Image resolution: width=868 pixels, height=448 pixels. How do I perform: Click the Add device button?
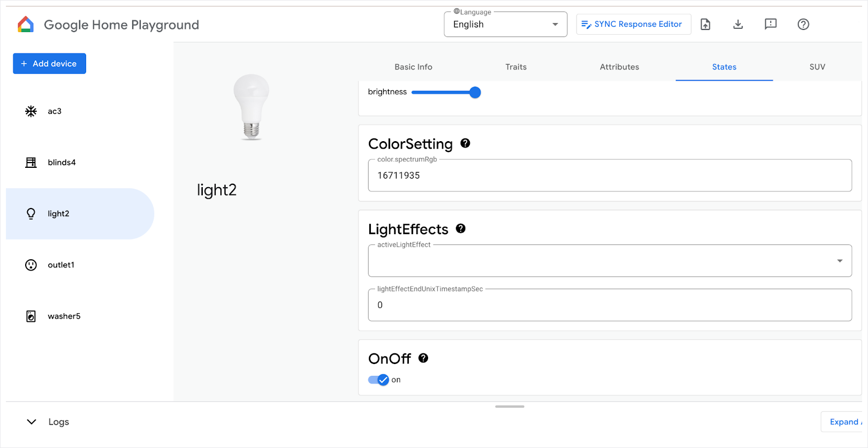tap(49, 64)
